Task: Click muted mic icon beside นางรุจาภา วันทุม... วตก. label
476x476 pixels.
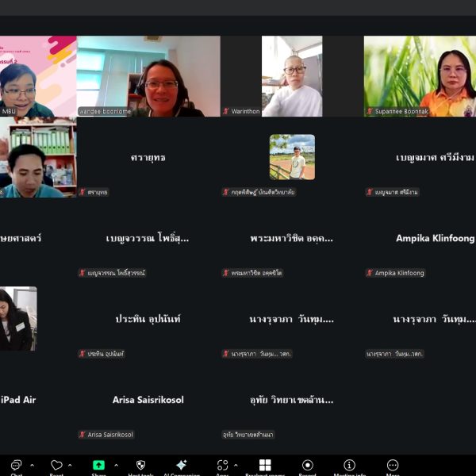Action: click(226, 354)
